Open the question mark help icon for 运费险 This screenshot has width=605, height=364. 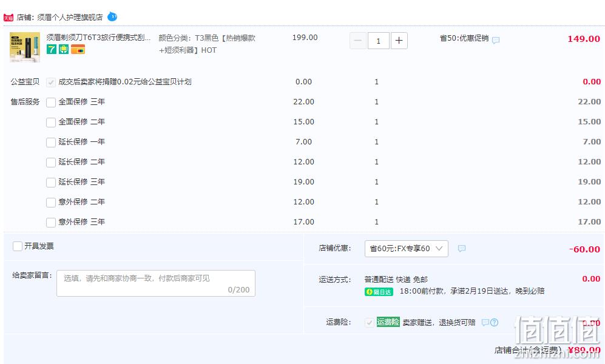tap(495, 322)
